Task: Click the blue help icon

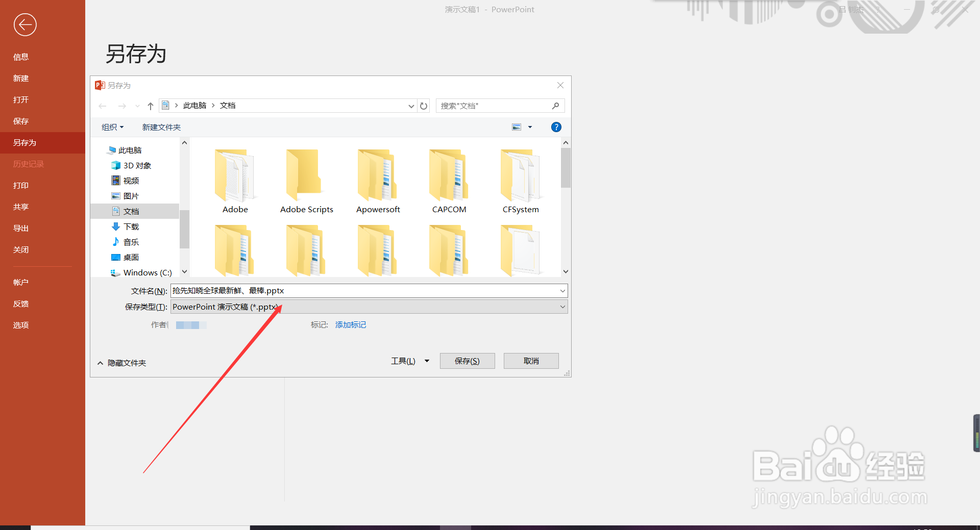Action: pos(556,127)
